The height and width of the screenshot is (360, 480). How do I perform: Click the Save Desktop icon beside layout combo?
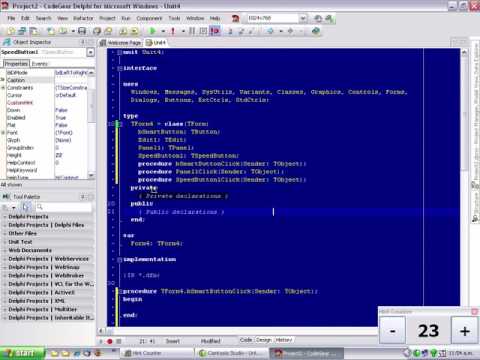(x=318, y=18)
